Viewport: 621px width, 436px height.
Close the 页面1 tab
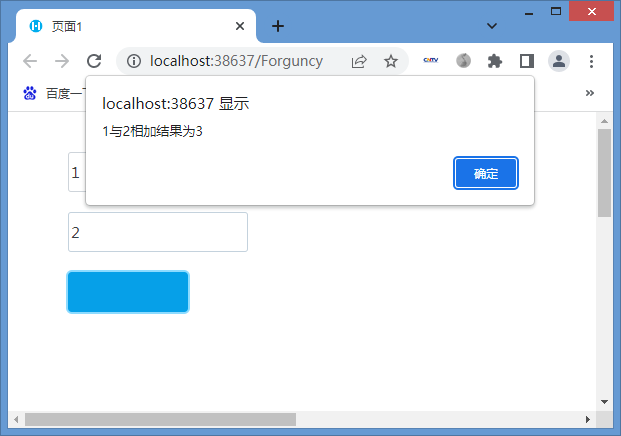coord(240,26)
